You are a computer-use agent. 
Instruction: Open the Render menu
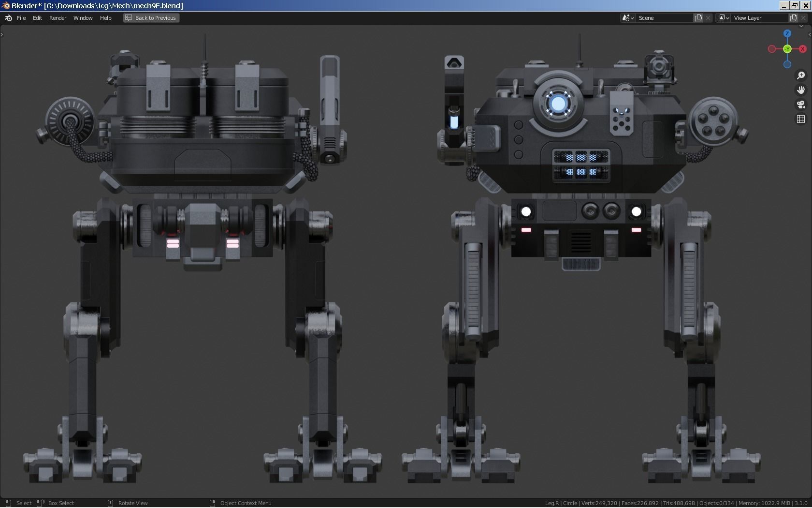(58, 18)
